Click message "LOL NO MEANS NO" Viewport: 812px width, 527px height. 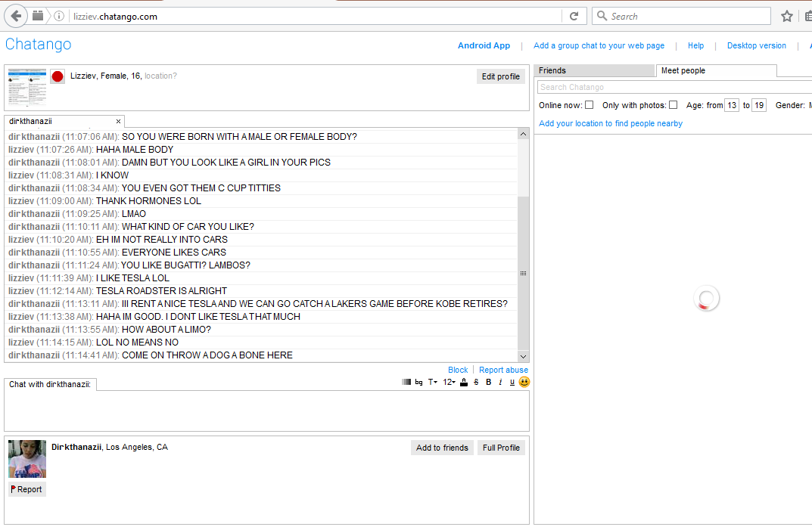point(137,343)
